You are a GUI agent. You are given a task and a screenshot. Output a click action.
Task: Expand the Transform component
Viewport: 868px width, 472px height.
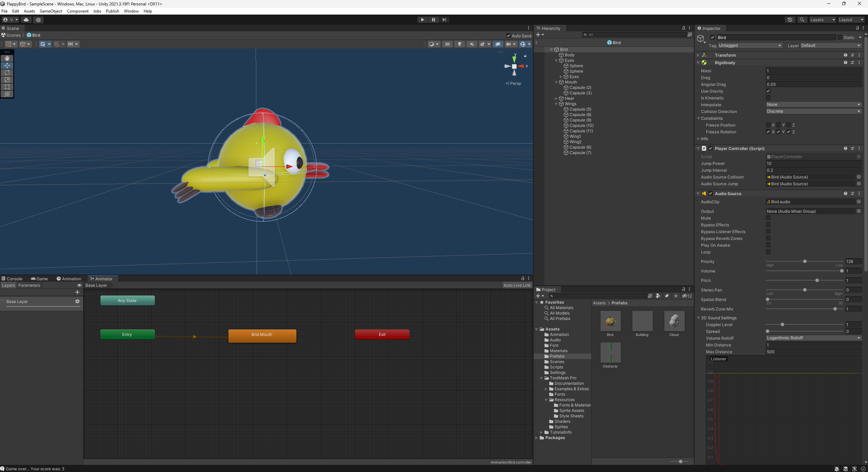click(x=698, y=55)
